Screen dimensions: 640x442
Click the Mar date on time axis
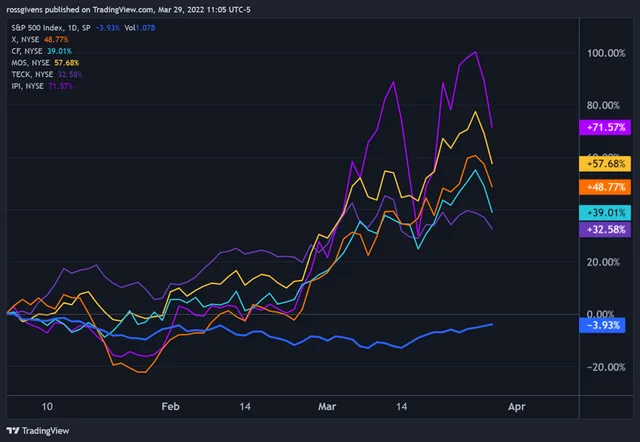(x=327, y=406)
